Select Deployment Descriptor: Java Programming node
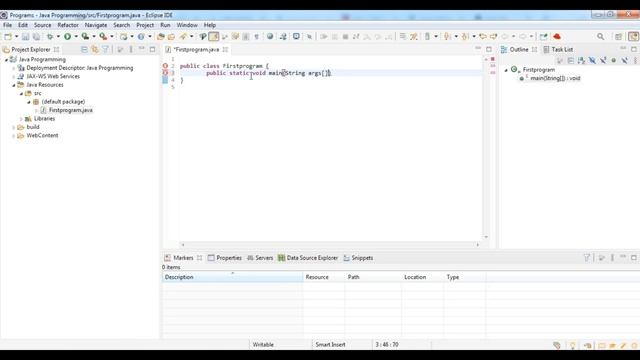Viewport: 640px width, 360px height. tap(80, 68)
